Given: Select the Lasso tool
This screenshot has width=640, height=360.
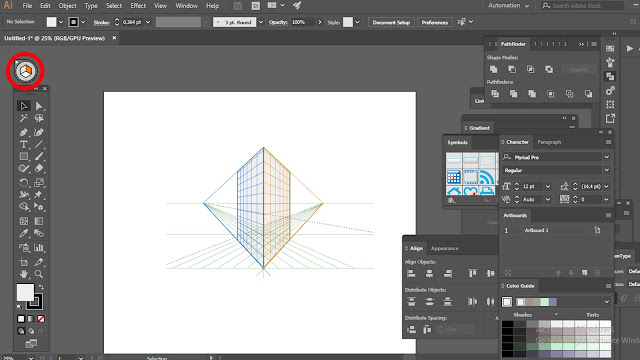Looking at the screenshot, I should pyautogui.click(x=39, y=118).
